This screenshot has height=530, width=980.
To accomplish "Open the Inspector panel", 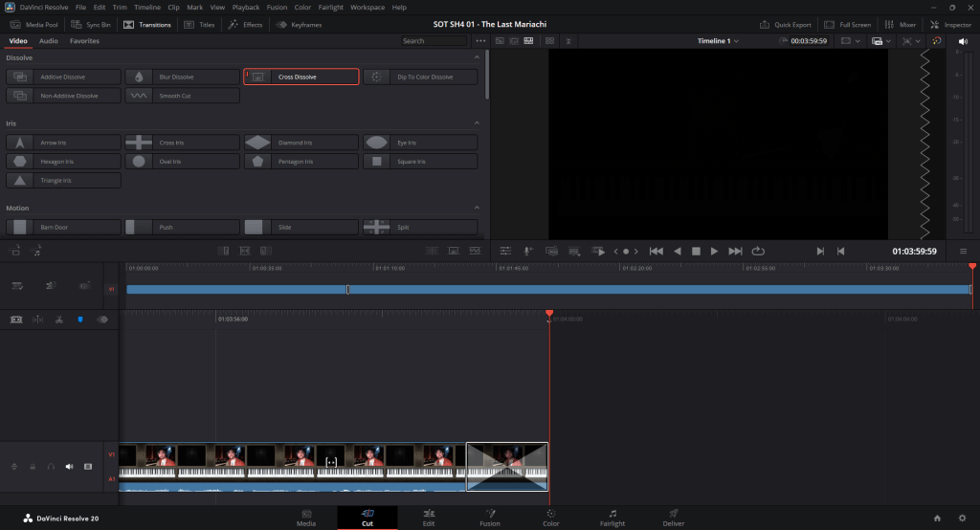I will 951,24.
